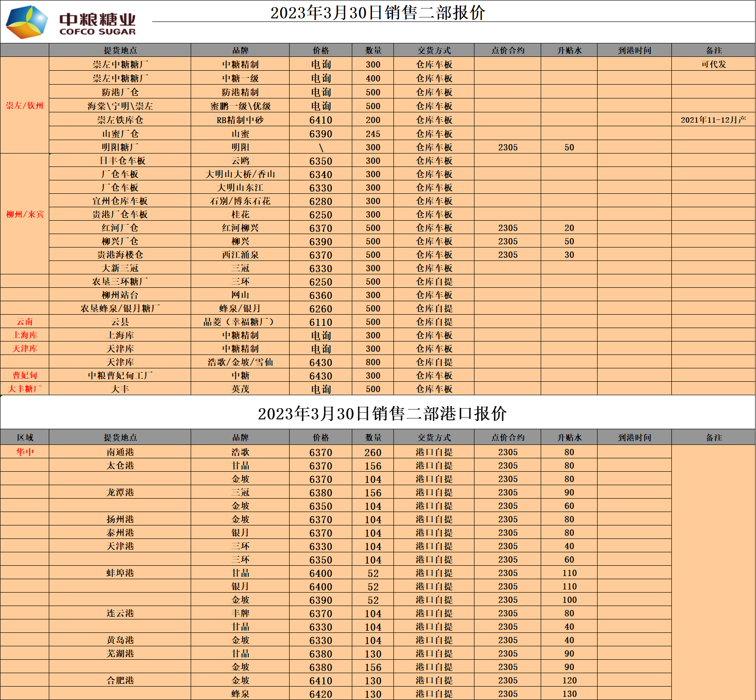Image resolution: width=756 pixels, height=700 pixels.
Task: Select the red '柳州/来宾' region cell
Action: [x=25, y=214]
